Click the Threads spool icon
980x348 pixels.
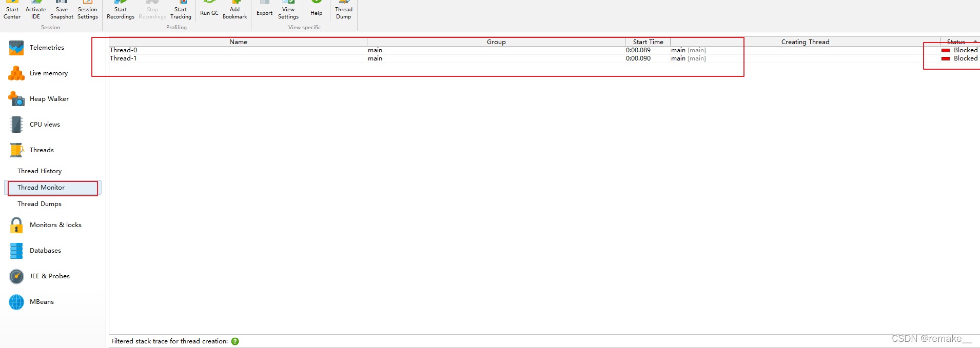pyautogui.click(x=16, y=150)
